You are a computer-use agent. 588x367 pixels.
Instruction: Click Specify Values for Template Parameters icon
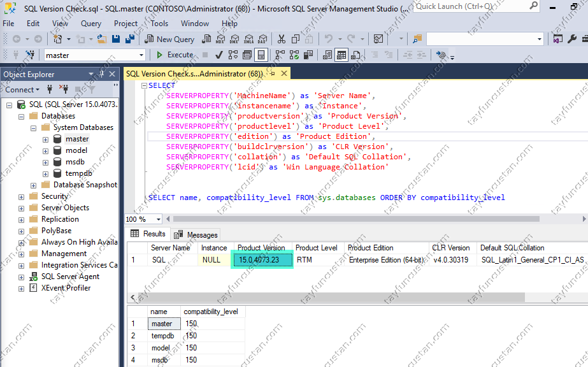[x=441, y=55]
